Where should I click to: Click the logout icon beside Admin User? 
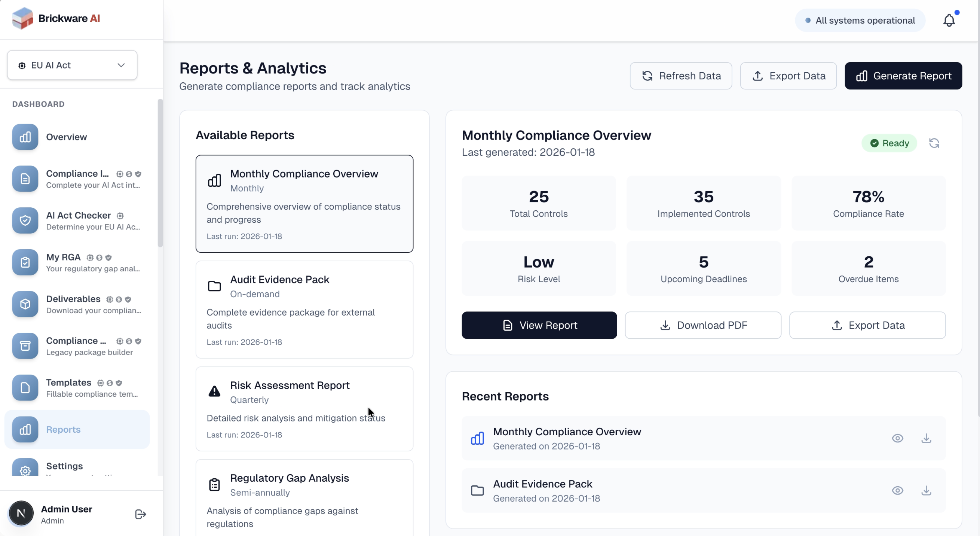[x=140, y=514]
